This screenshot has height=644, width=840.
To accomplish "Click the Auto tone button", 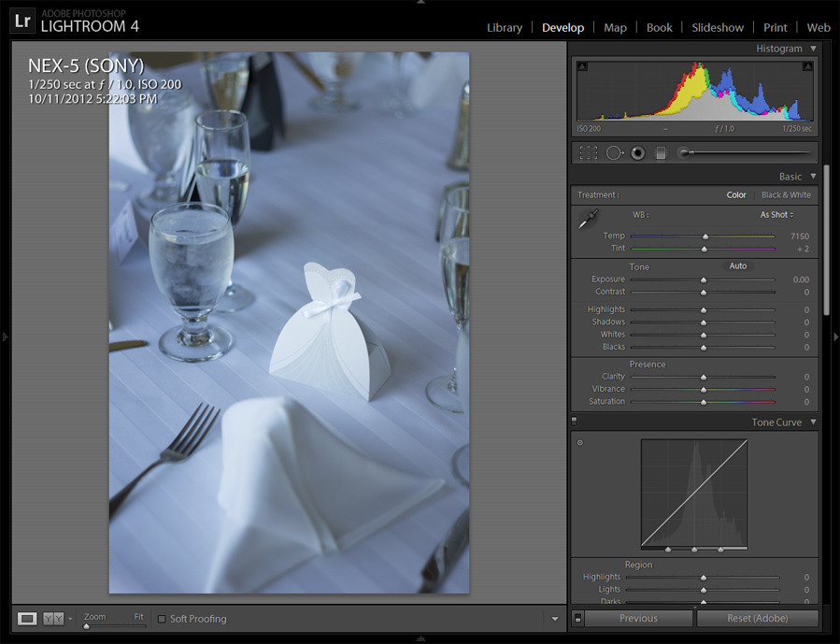I will coord(738,266).
